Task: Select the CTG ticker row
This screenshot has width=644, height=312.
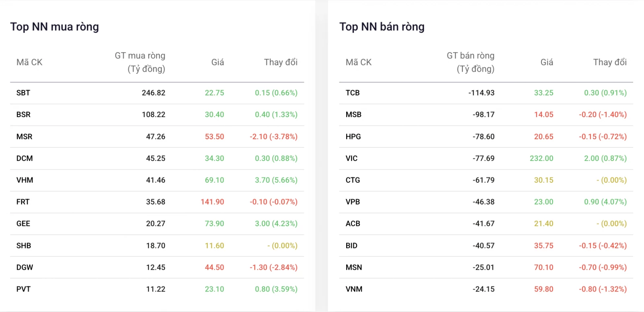Action: 486,180
